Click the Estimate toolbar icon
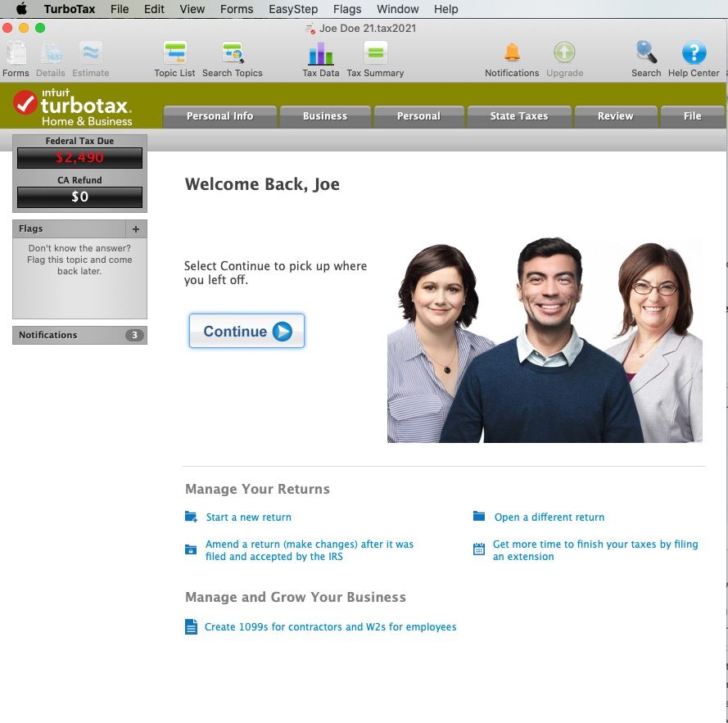728x723 pixels. [x=91, y=53]
